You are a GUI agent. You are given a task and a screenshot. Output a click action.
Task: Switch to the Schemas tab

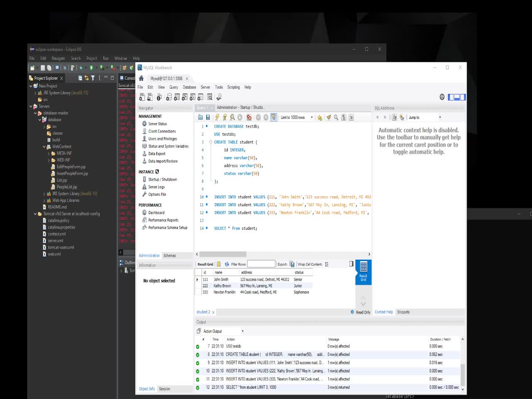170,256
